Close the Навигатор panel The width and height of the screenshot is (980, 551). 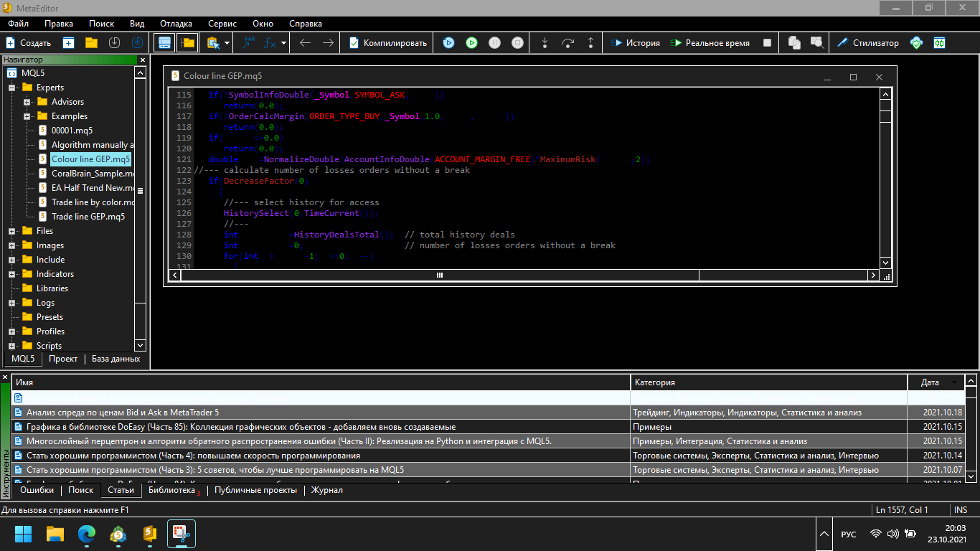point(142,60)
